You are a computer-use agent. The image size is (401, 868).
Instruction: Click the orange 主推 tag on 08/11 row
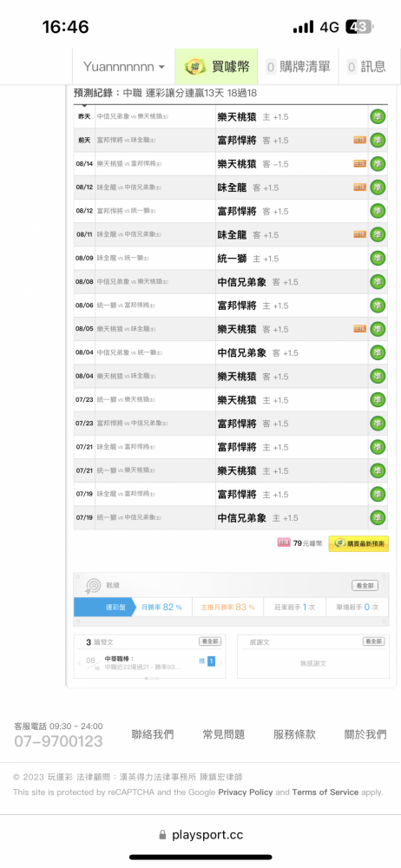[360, 235]
